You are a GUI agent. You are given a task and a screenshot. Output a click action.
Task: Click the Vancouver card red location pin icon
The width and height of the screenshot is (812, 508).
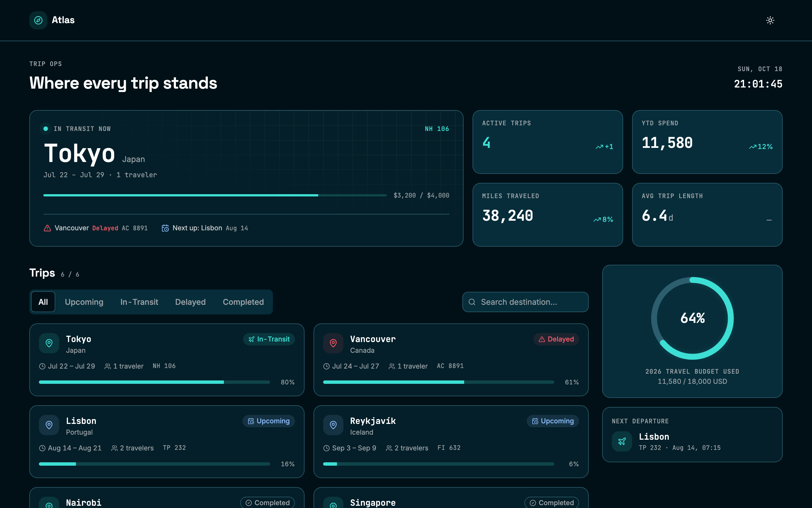click(x=333, y=343)
